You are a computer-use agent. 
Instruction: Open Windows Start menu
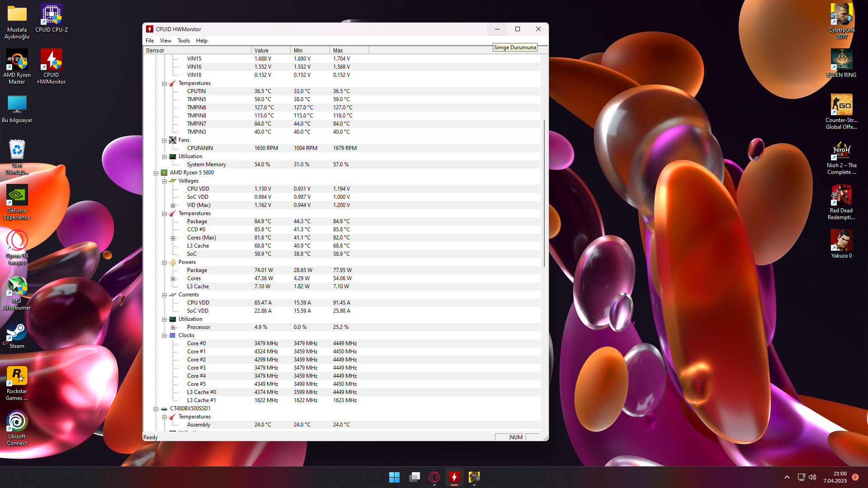[394, 477]
